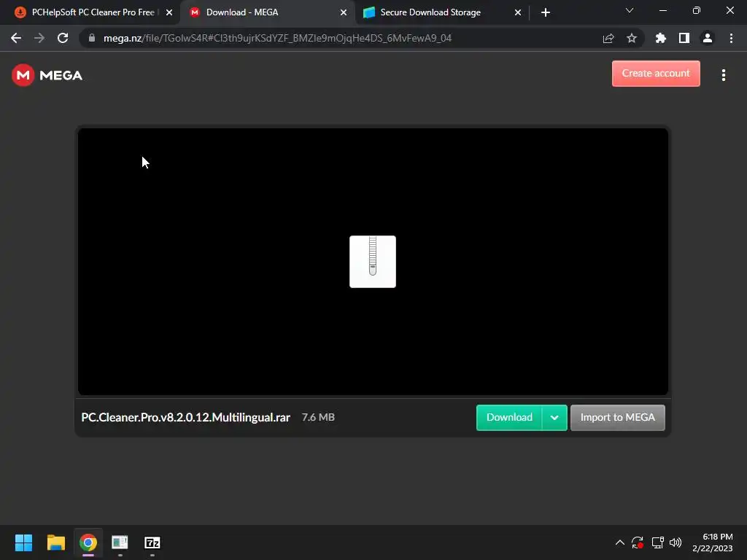Open Chrome profile avatar menu
Screen dimensions: 747x560
coord(708,38)
